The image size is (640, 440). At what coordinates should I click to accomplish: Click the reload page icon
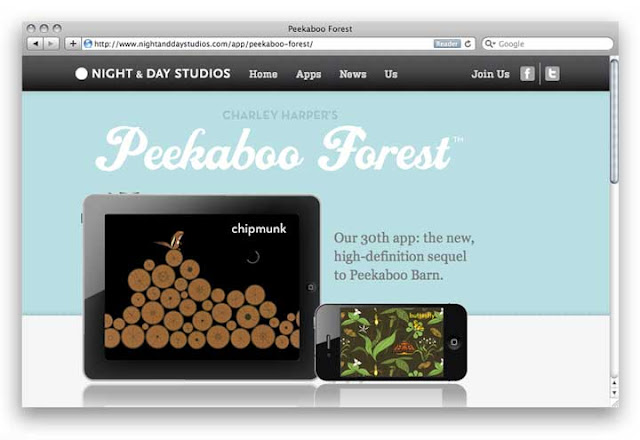(468, 44)
